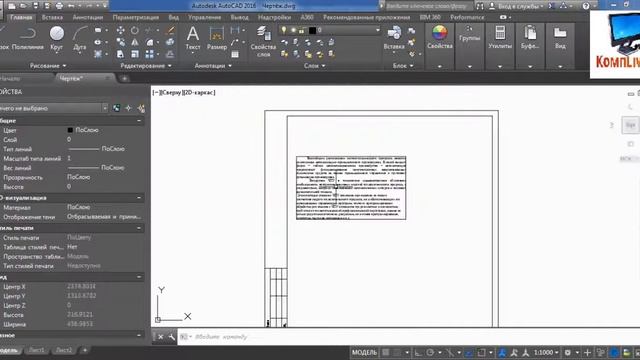The image size is (640, 360).
Task: Click the Copy tool in Редактирование panel
Action: click(121, 42)
